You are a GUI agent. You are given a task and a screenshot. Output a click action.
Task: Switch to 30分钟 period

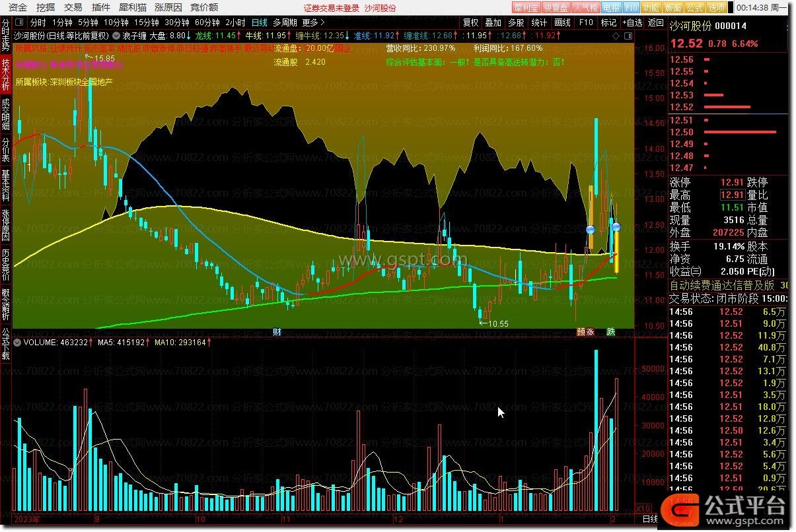point(177,22)
